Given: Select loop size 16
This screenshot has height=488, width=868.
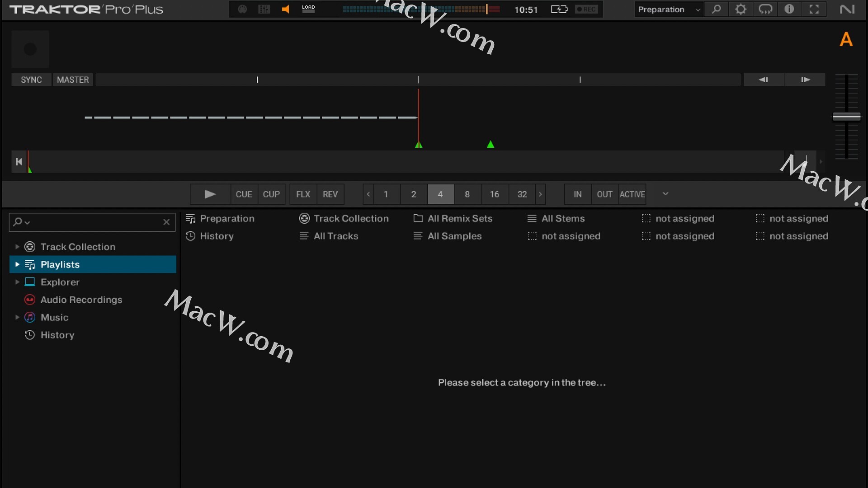Looking at the screenshot, I should point(495,194).
